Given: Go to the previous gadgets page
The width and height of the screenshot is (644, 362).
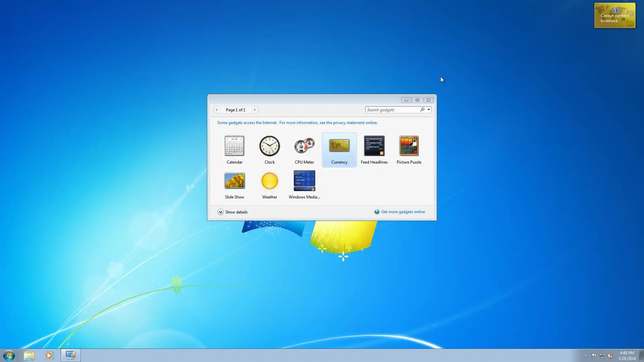Looking at the screenshot, I should point(217,110).
